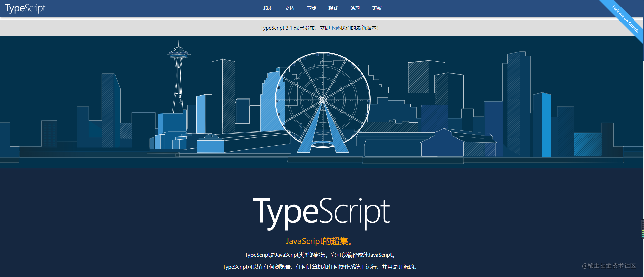Click the sentence "TypeScript是JavaScript类型的超集，它可以编译成纯JavaScript。"

(321, 255)
